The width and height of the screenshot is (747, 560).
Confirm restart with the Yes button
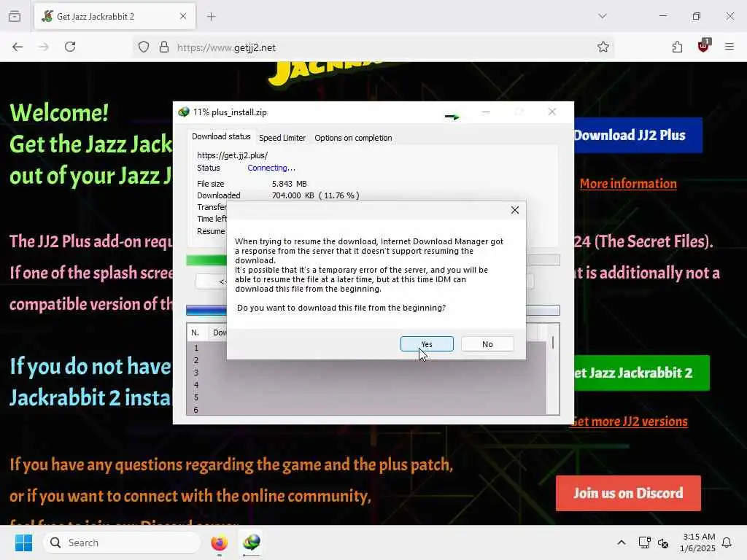coord(427,344)
